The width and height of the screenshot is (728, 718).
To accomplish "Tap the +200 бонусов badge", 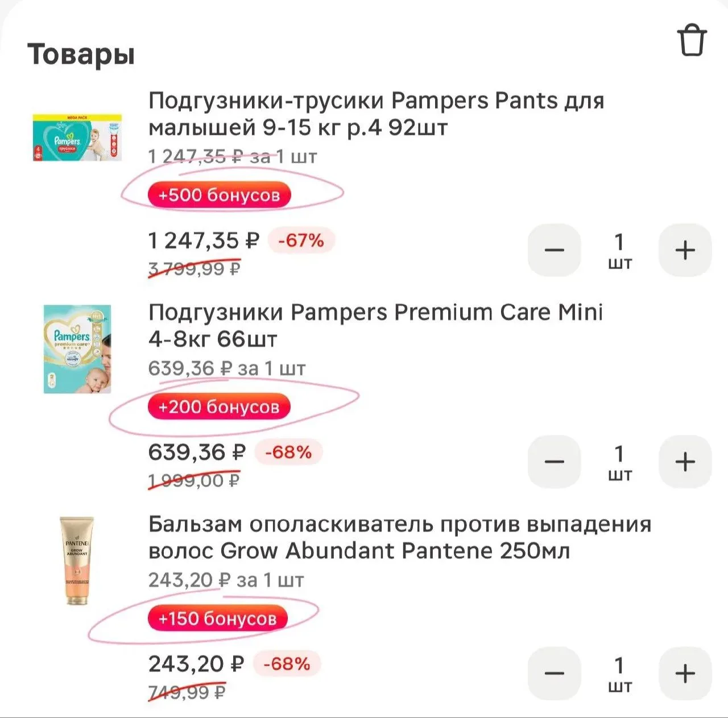I will coord(219,407).
